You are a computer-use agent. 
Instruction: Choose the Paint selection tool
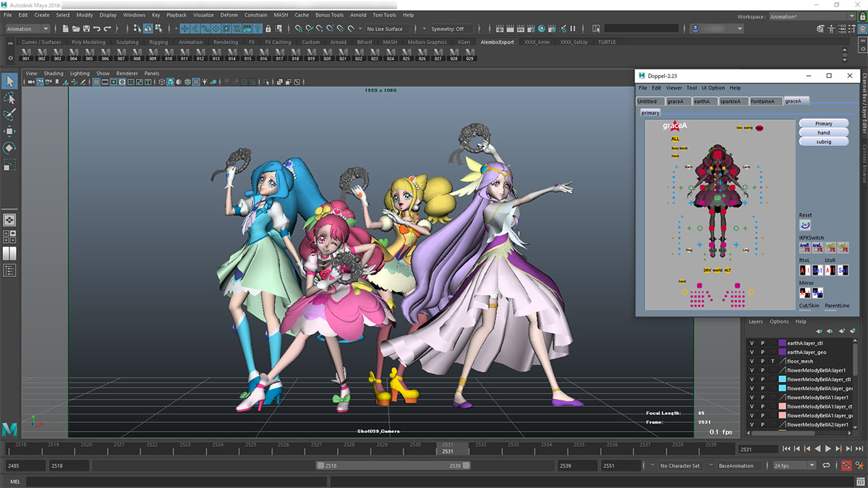(9, 115)
